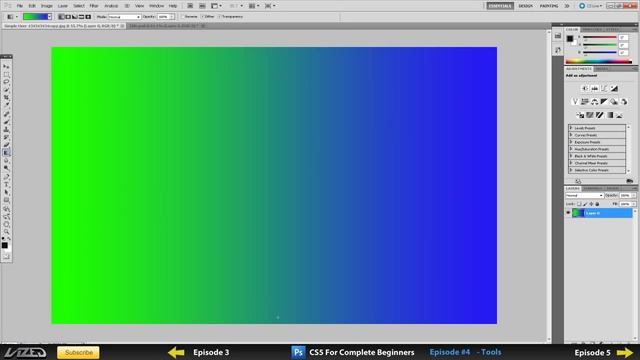Image resolution: width=640 pixels, height=360 pixels.
Task: Select the highlighted Gradient tool
Action: click(x=6, y=152)
